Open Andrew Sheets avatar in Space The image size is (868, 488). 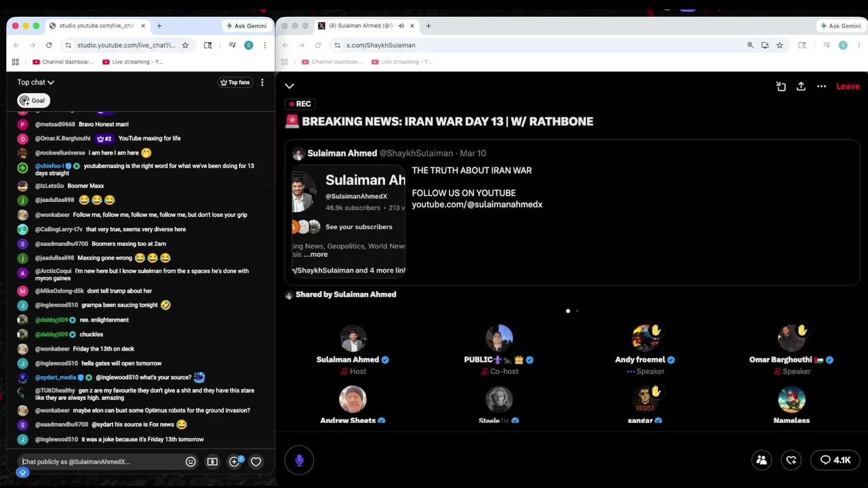(353, 400)
